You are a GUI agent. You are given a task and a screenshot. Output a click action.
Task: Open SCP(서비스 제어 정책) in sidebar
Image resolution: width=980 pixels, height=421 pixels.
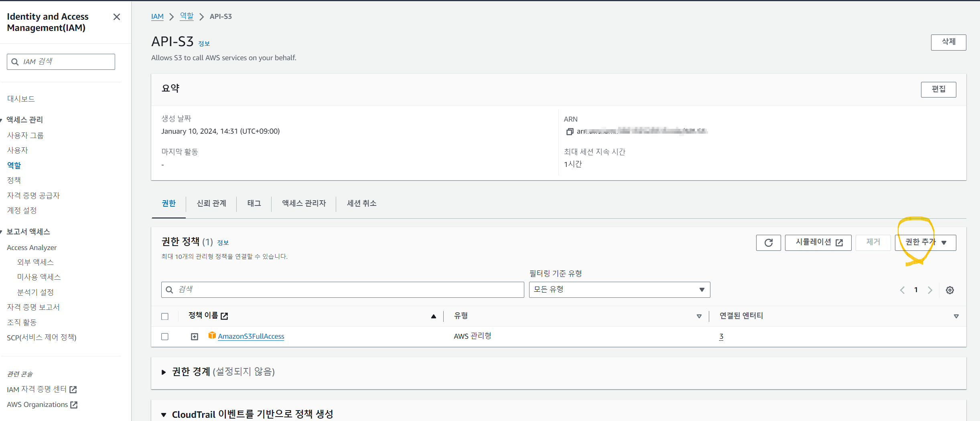(x=42, y=338)
